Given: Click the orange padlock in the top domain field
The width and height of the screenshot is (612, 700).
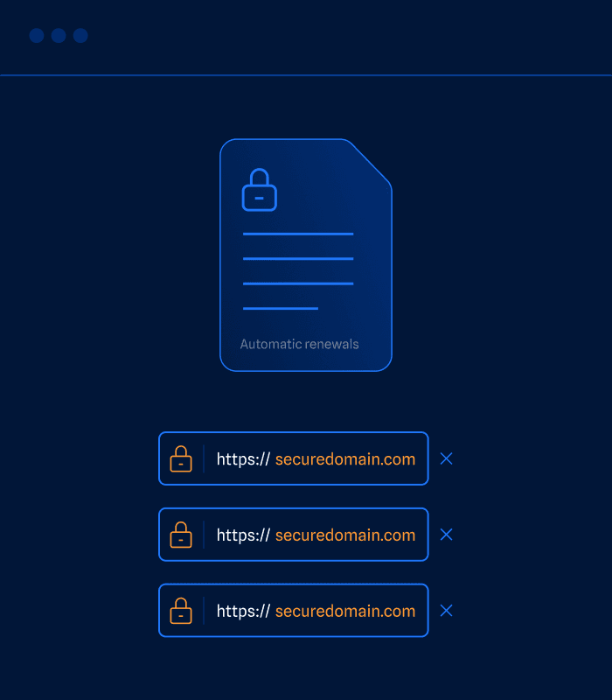Looking at the screenshot, I should click(x=181, y=459).
